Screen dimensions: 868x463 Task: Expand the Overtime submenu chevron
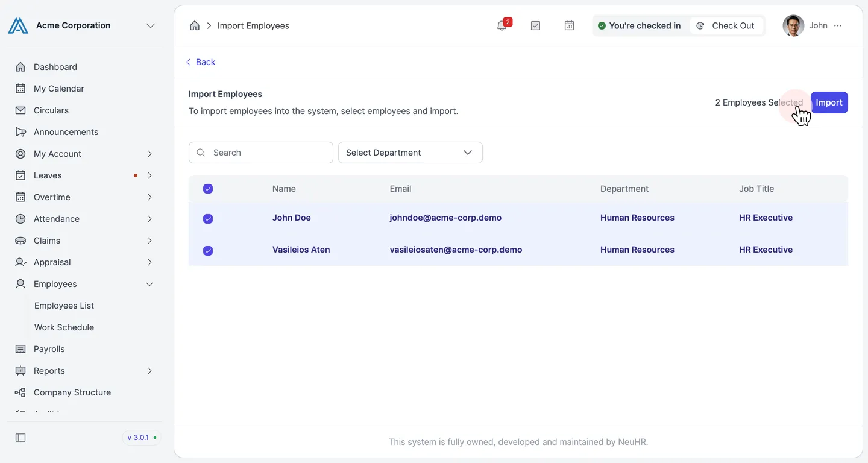pyautogui.click(x=149, y=197)
